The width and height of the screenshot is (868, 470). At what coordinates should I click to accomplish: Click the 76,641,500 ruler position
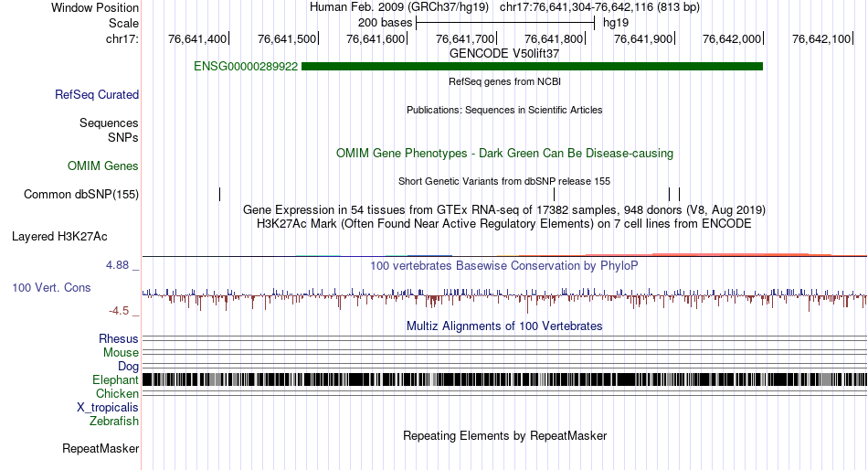(x=287, y=38)
